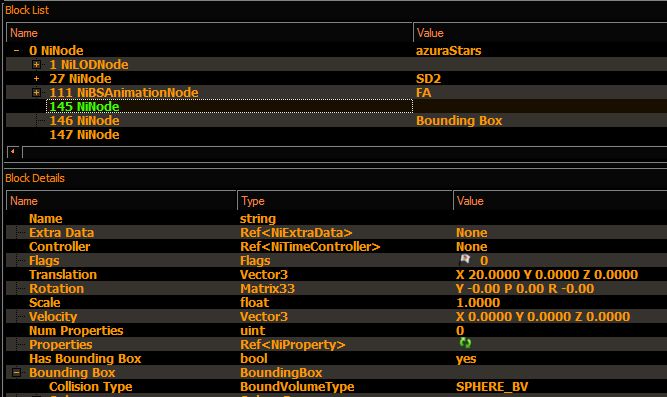The image size is (667, 397).
Task: Click the green refresh icon in Properties row
Action: [x=465, y=343]
